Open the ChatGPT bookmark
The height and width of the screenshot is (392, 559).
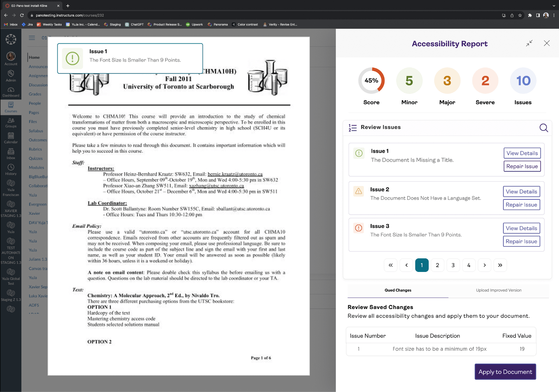tap(135, 24)
